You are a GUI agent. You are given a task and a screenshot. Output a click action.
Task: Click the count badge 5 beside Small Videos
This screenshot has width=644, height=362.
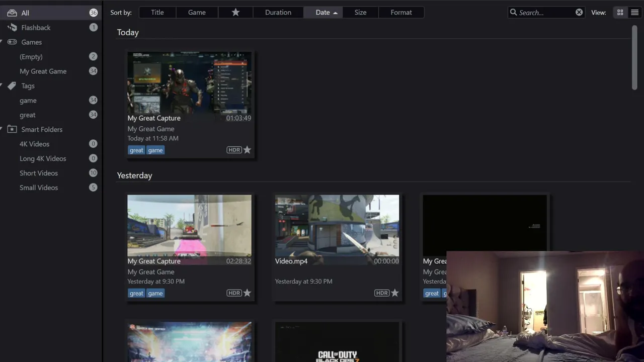click(93, 188)
